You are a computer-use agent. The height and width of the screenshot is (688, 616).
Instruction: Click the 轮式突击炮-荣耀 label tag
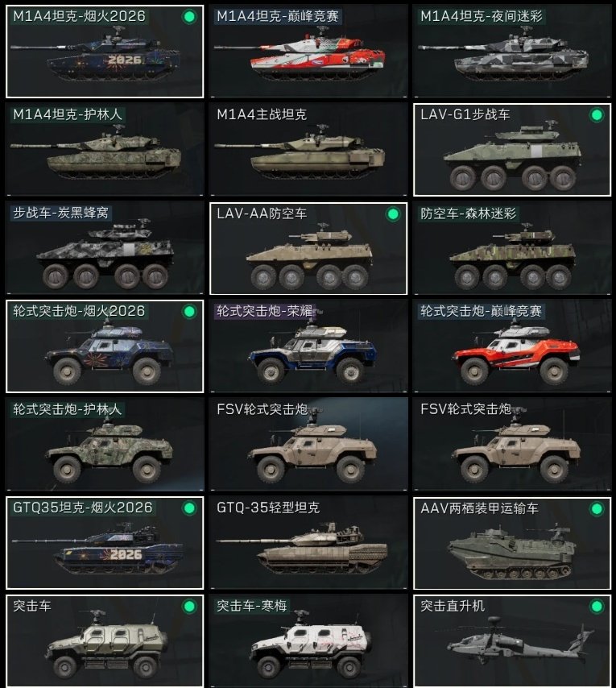tap(265, 311)
